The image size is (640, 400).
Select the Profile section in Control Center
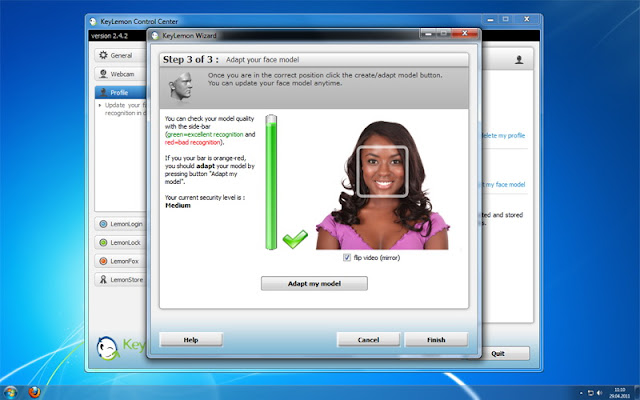(x=120, y=93)
